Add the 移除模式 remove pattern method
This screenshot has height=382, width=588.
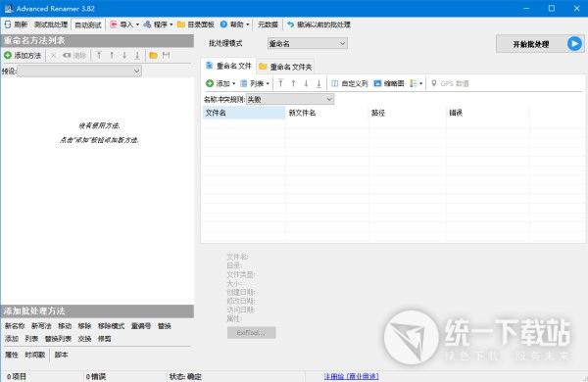(111, 326)
